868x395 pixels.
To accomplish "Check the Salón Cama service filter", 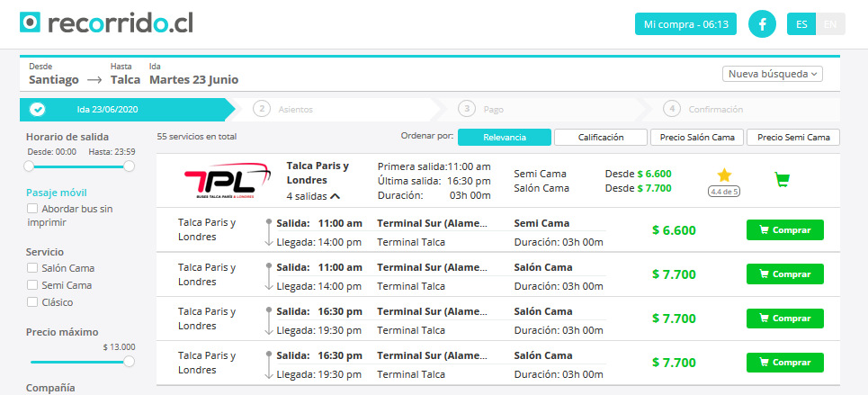I will 32,268.
